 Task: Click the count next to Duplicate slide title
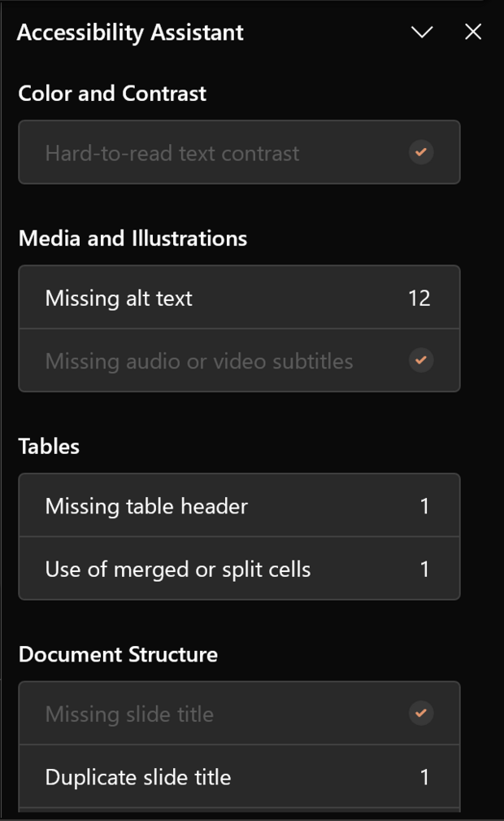pos(424,777)
